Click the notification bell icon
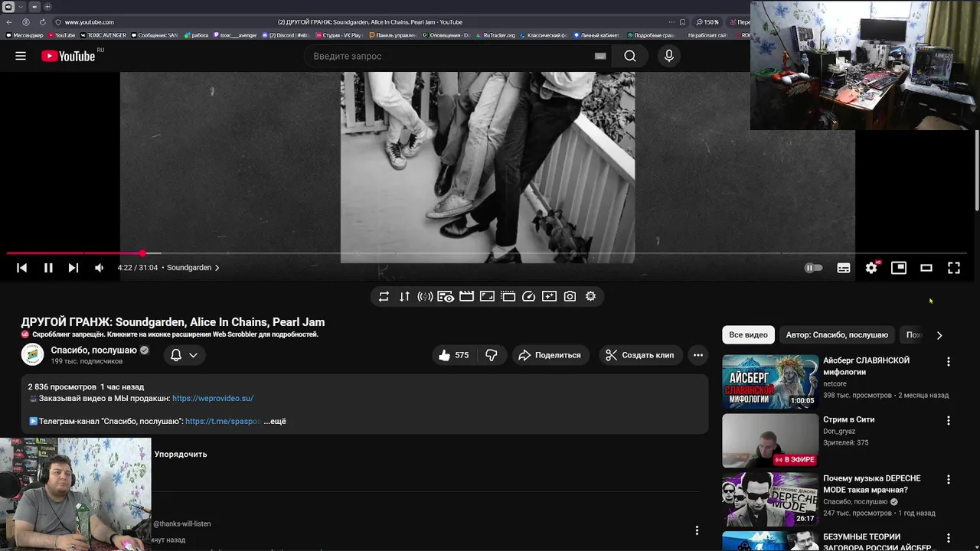This screenshot has width=980, height=551. [x=175, y=355]
